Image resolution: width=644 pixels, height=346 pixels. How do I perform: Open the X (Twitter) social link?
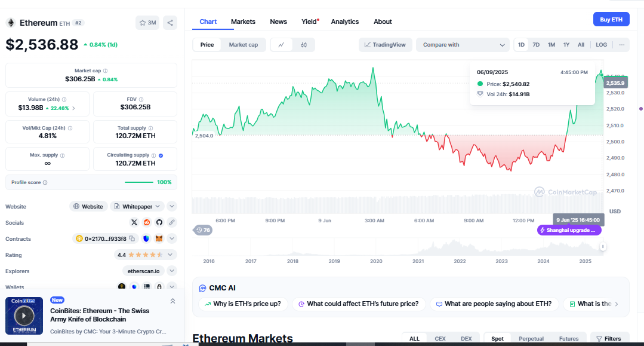click(134, 222)
